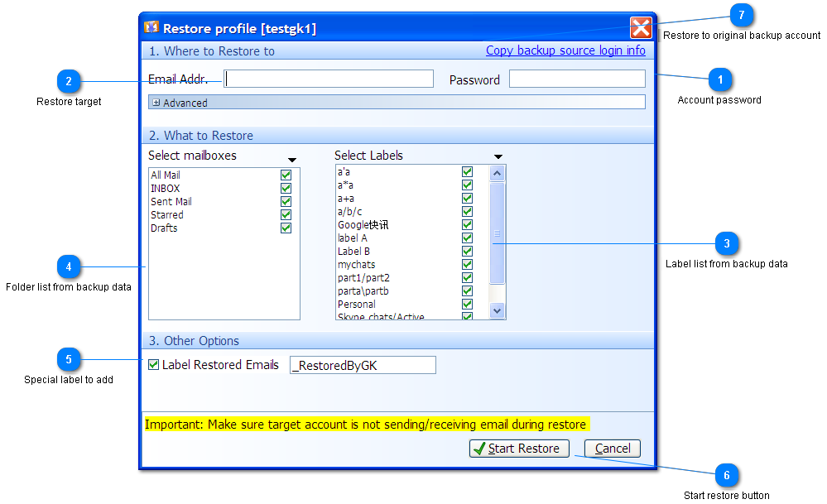Toggle the INBOX checkbox

tap(286, 188)
